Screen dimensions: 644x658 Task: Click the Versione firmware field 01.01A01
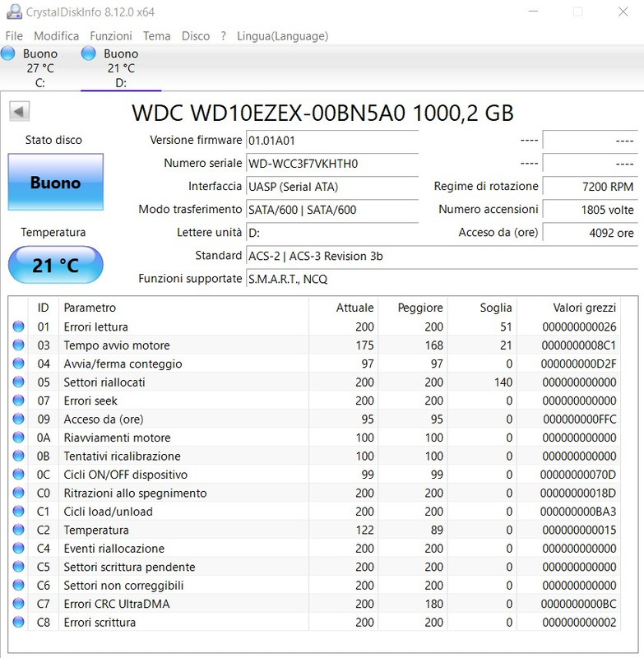[x=332, y=140]
